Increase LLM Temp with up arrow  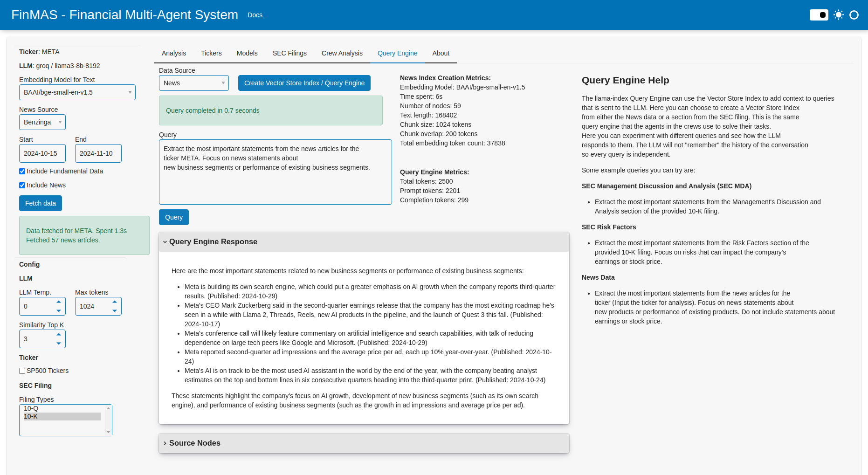point(59,302)
